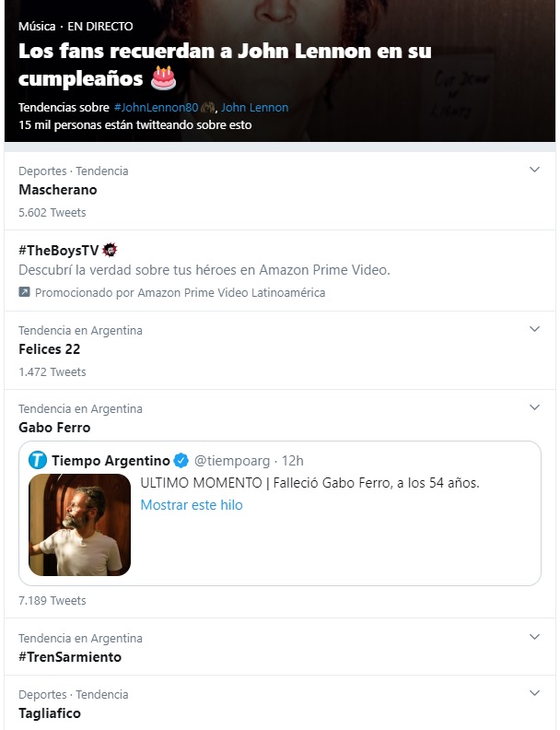Expand #TrenSarmiento trend options chevron

coord(534,637)
